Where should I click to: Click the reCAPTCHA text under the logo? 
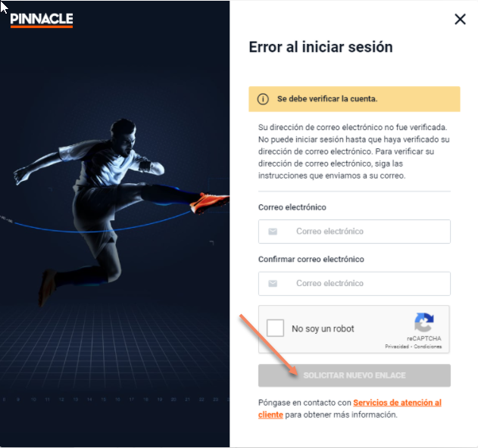[423, 338]
